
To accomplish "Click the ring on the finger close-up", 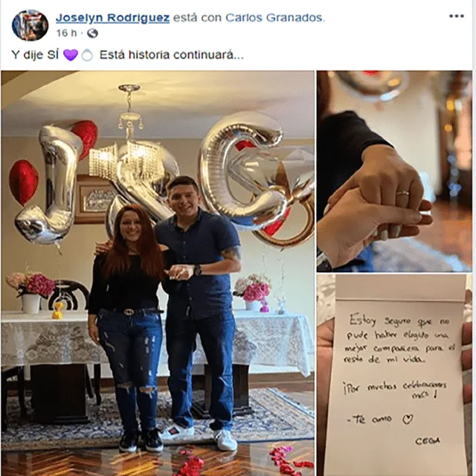I will pyautogui.click(x=403, y=193).
